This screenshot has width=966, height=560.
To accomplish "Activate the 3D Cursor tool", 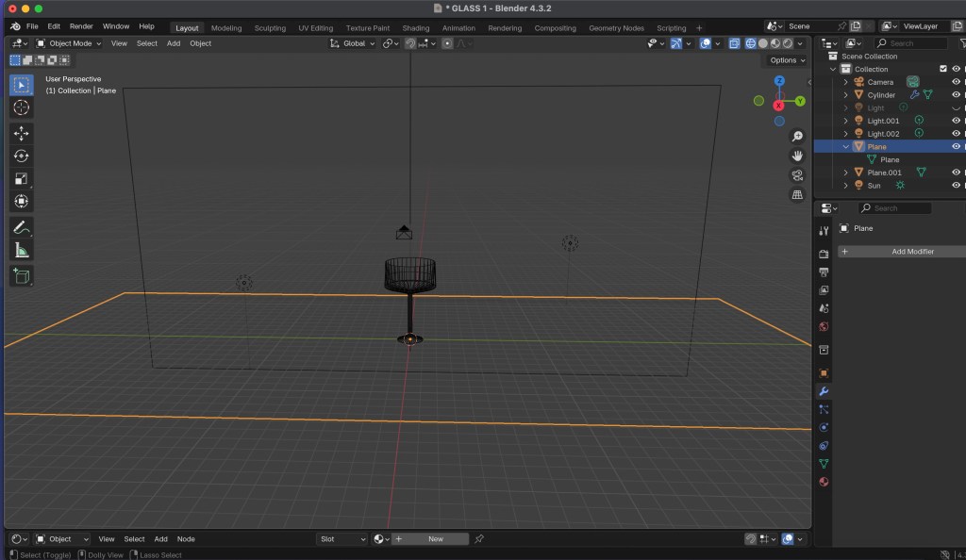I will pos(22,107).
